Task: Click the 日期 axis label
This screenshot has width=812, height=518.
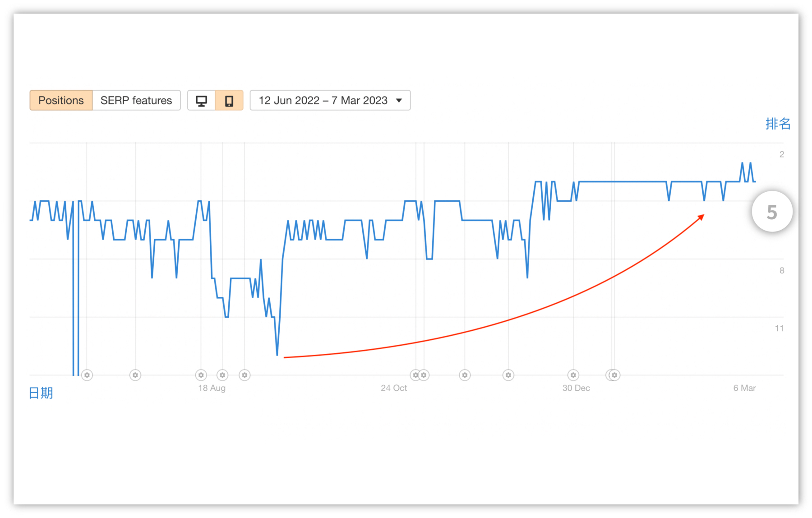Action: tap(41, 393)
